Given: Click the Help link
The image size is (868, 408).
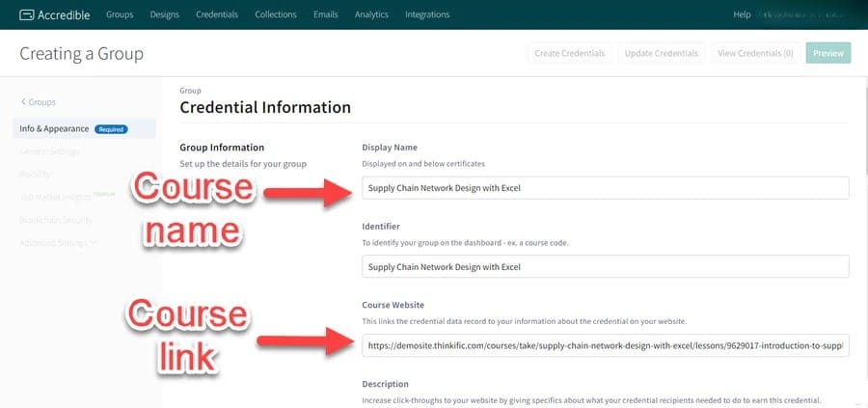Looking at the screenshot, I should point(742,14).
